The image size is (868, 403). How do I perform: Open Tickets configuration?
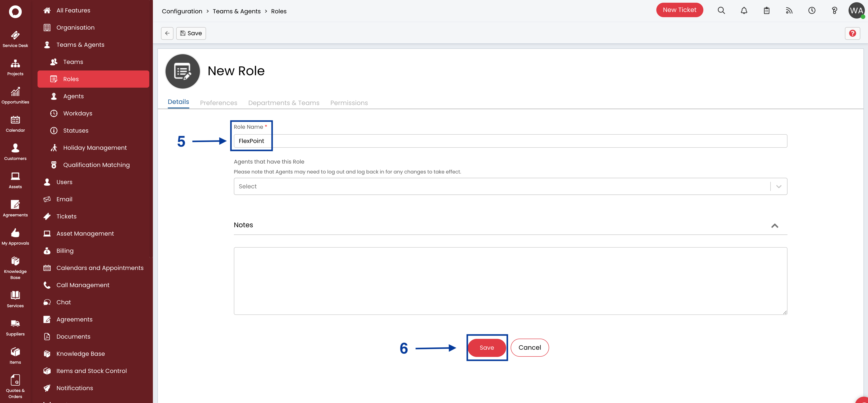pyautogui.click(x=93, y=216)
